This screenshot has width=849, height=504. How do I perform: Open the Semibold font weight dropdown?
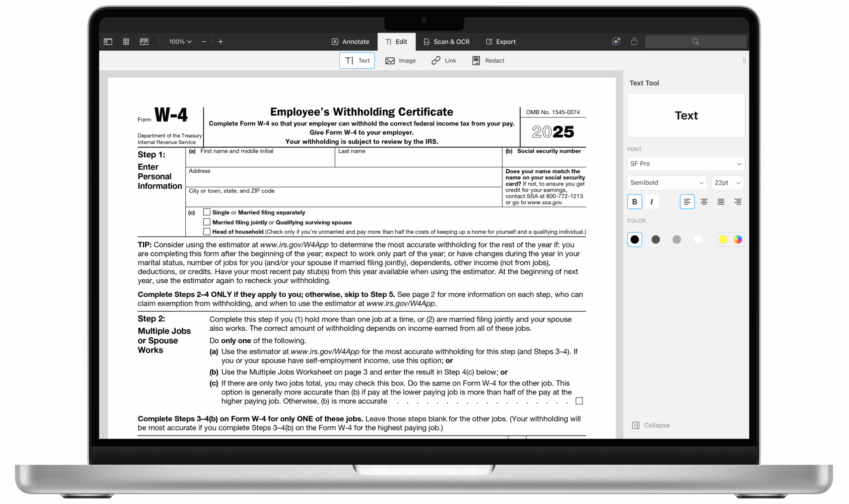coord(667,182)
